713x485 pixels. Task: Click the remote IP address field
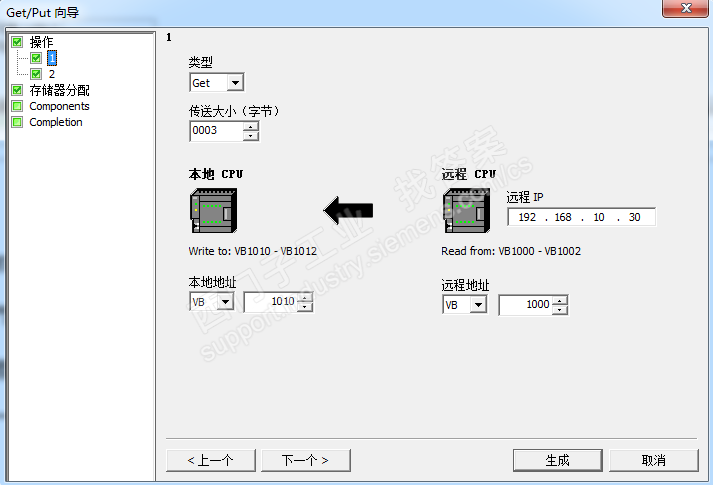[581, 217]
